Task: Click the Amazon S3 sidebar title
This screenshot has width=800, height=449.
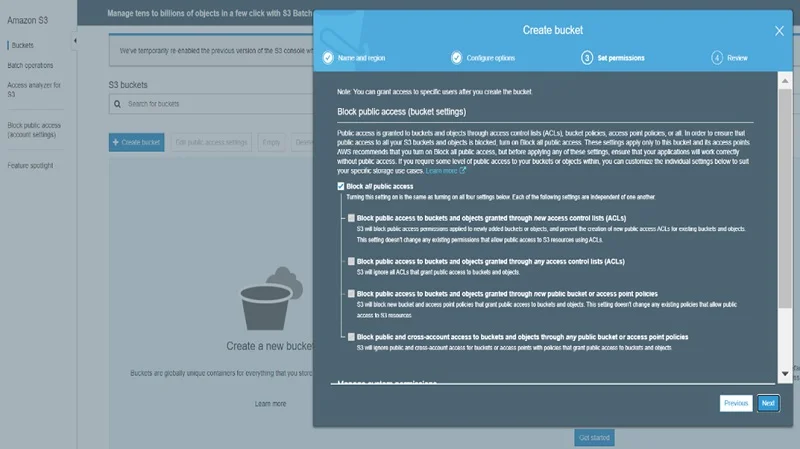Action: (28, 20)
